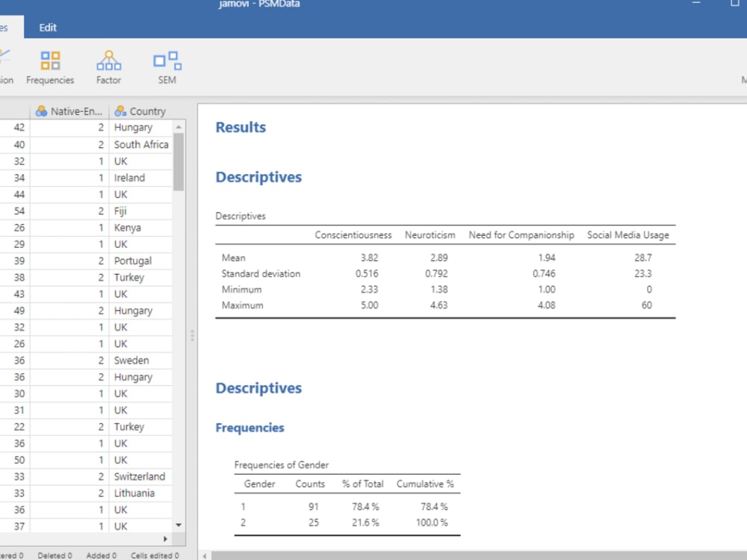Image resolution: width=747 pixels, height=560 pixels.
Task: Click the Gender count value 25
Action: pyautogui.click(x=313, y=523)
